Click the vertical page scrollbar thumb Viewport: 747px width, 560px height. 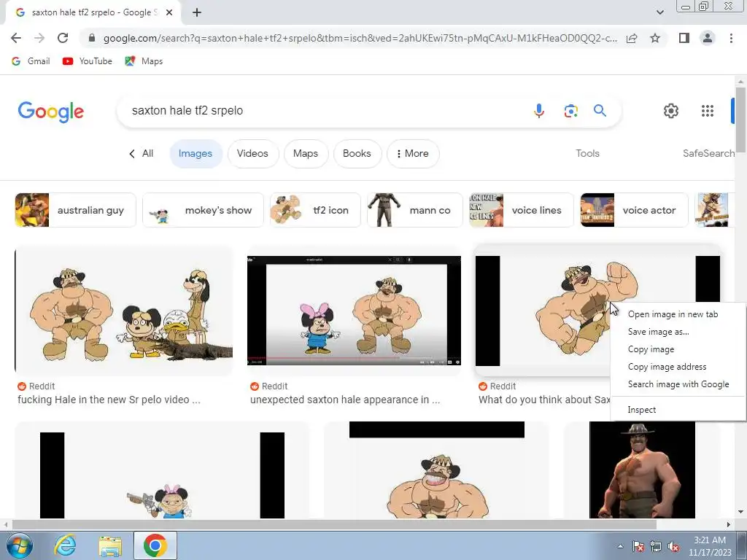pyautogui.click(x=740, y=119)
